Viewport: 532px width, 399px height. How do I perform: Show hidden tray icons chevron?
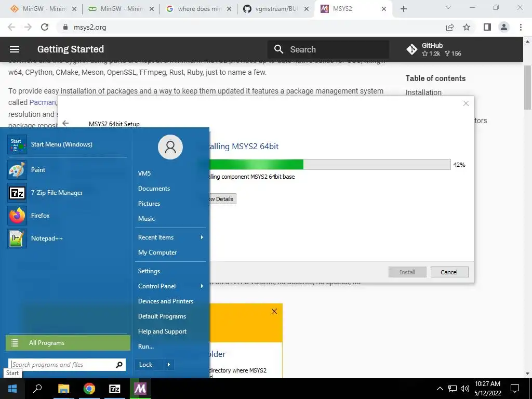point(440,389)
